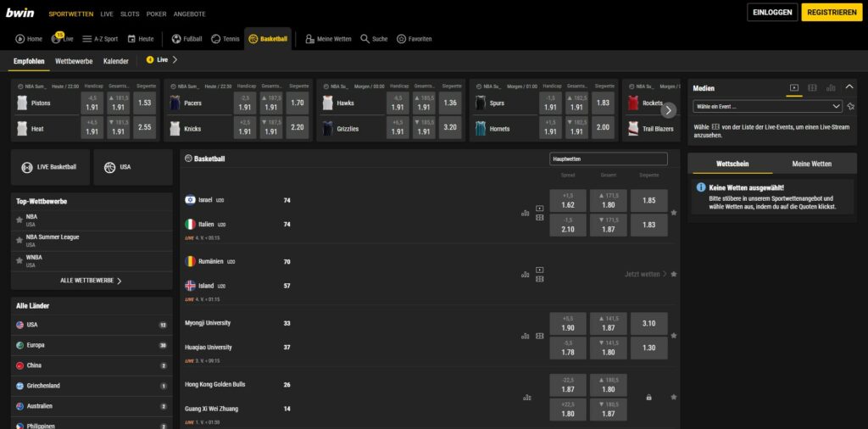Select the Wettschein tab
The width and height of the screenshot is (868, 429).
(x=732, y=164)
